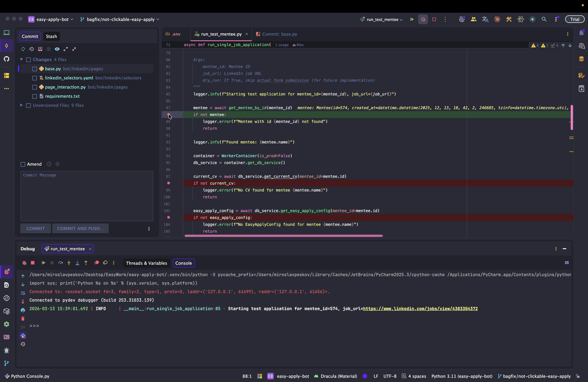Enable the Amend checkbox
This screenshot has height=382, width=588.
coord(23,164)
